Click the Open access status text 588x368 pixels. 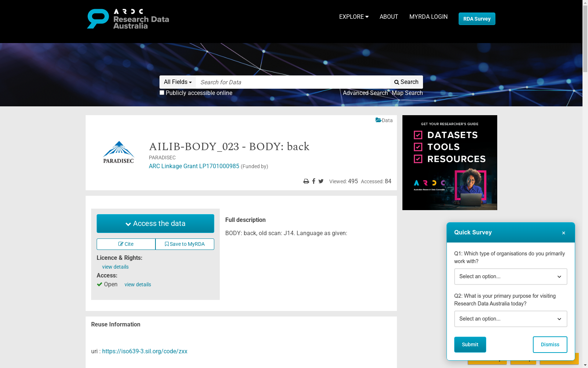click(x=111, y=284)
